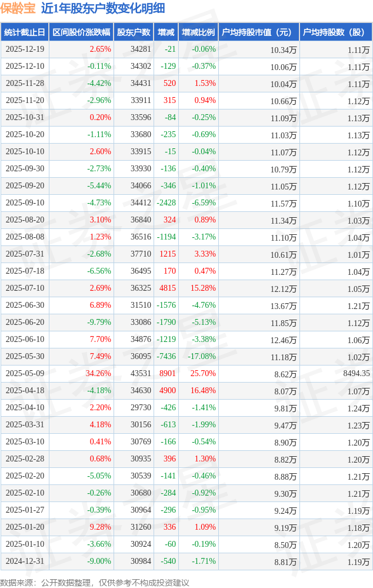
Task: Click the 13.67万 market value cell
Action: coord(284,305)
